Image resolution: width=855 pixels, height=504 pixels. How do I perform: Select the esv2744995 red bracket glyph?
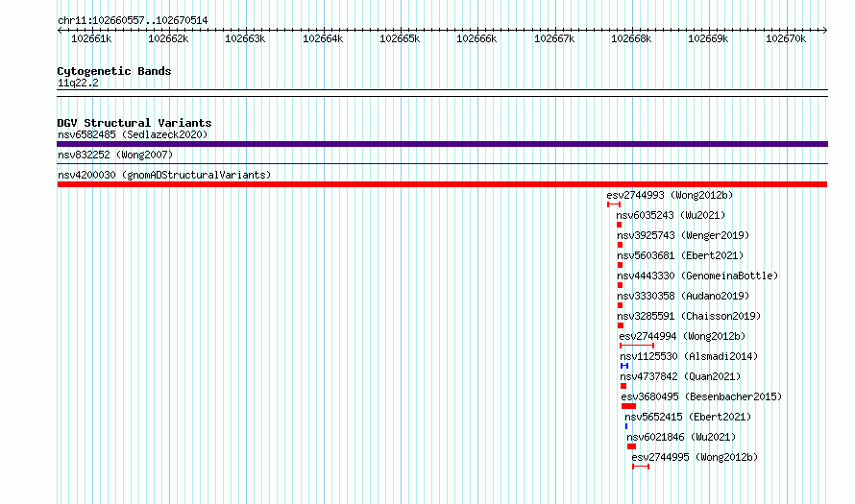[x=641, y=467]
